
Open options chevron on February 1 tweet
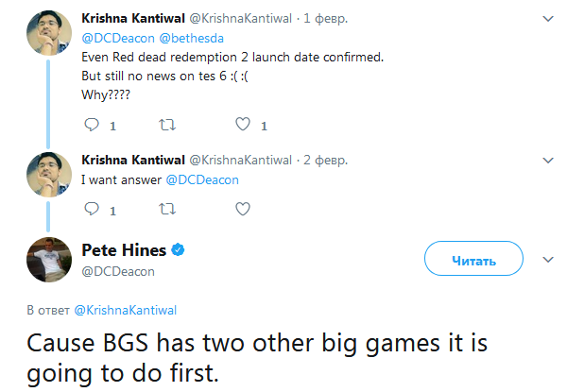pyautogui.click(x=548, y=19)
